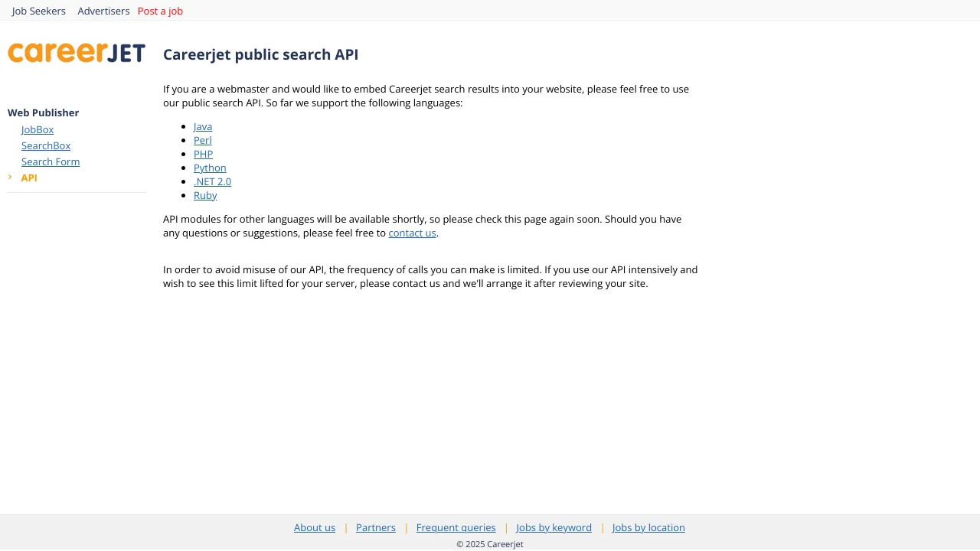Open the Java API link
The width and height of the screenshot is (980, 551).
[203, 126]
